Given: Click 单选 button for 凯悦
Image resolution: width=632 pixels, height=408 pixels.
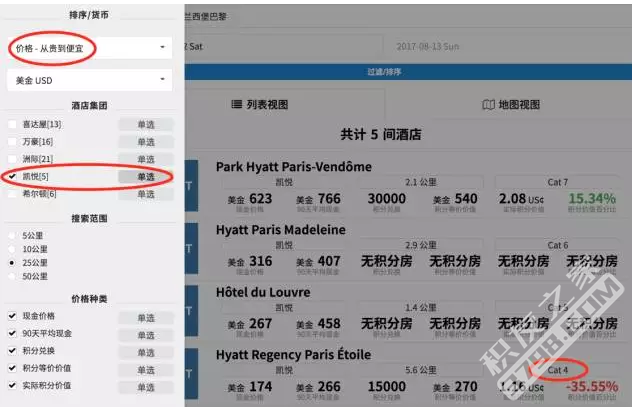Looking at the screenshot, I should coord(146,177).
